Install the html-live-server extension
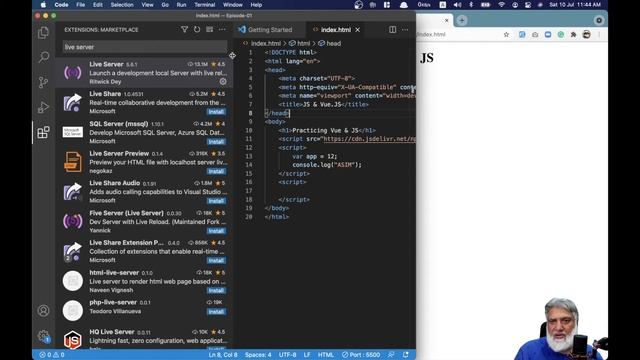The image size is (640, 360). pos(216,290)
